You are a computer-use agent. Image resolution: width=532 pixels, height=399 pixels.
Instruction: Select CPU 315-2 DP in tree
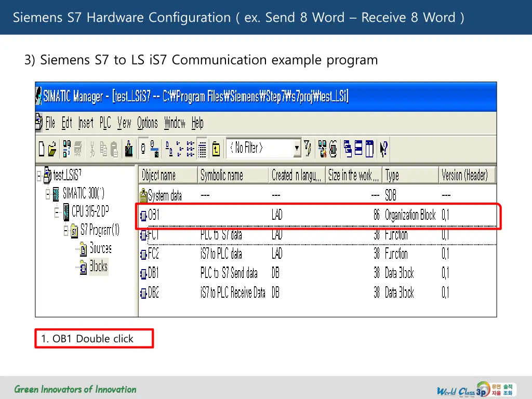(90, 211)
